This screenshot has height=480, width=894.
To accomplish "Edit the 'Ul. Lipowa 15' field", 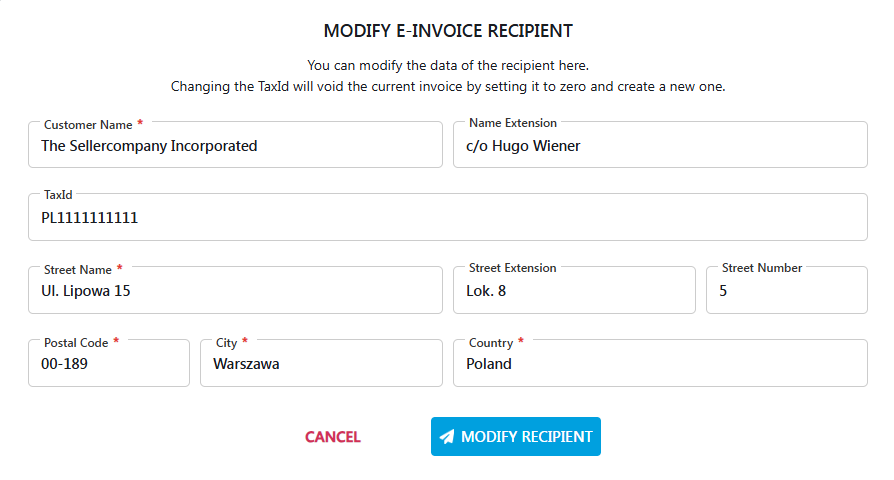I will click(235, 291).
